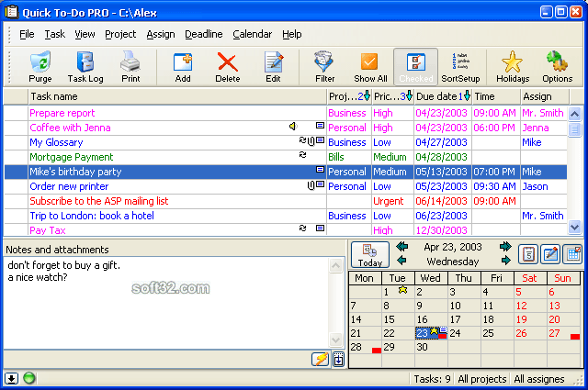Click All projects in status bar
This screenshot has height=390, width=588.
pos(481,379)
